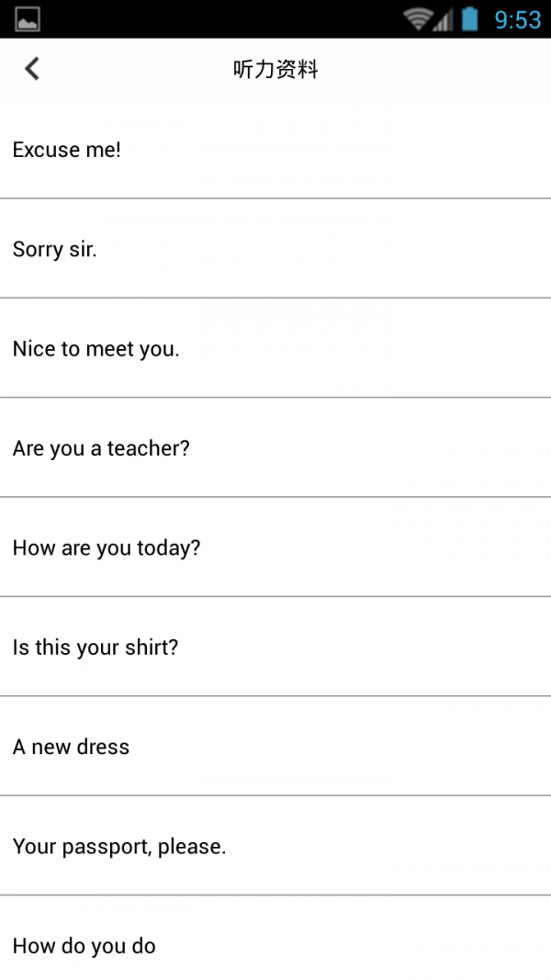551x980 pixels.
Task: Choose "Are you a teacher?" entry
Action: 101,448
